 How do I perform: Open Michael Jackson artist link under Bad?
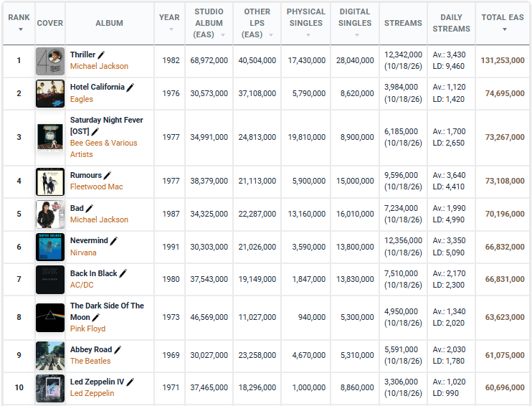(x=99, y=219)
